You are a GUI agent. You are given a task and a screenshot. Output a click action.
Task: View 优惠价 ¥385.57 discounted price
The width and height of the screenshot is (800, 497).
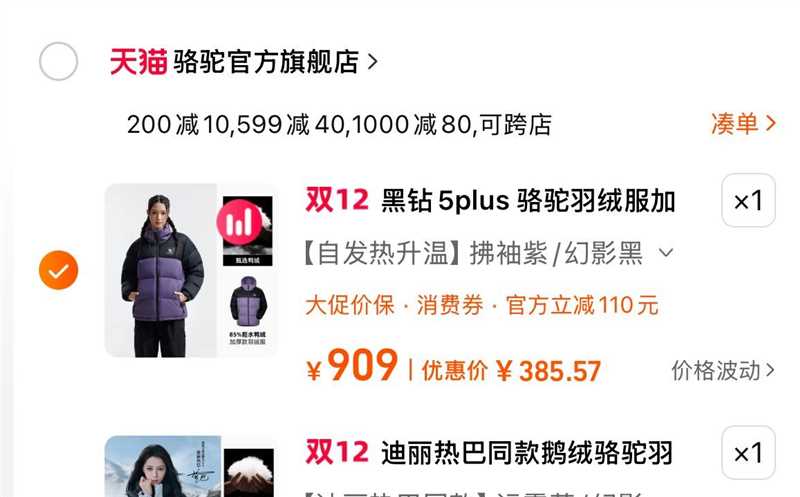pyautogui.click(x=511, y=370)
